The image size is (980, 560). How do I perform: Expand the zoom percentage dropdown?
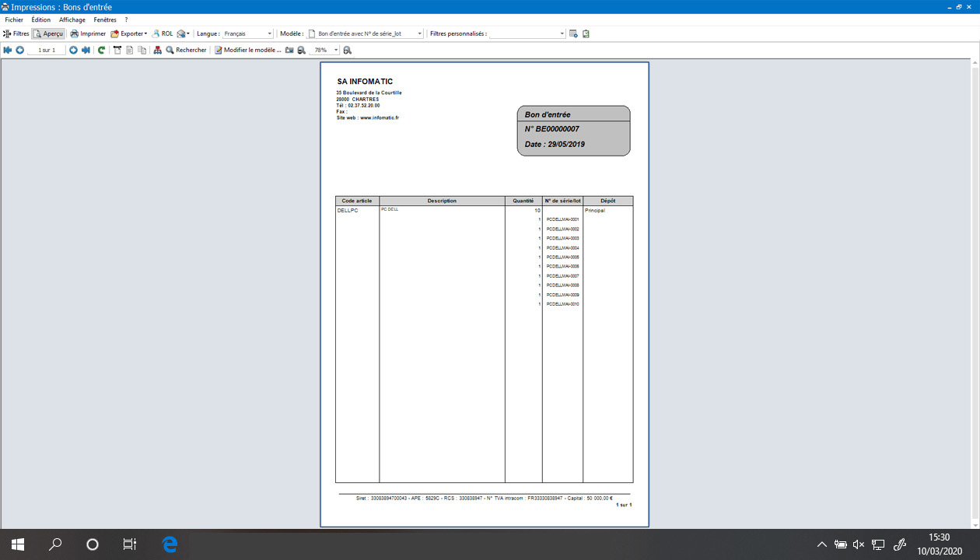point(336,50)
